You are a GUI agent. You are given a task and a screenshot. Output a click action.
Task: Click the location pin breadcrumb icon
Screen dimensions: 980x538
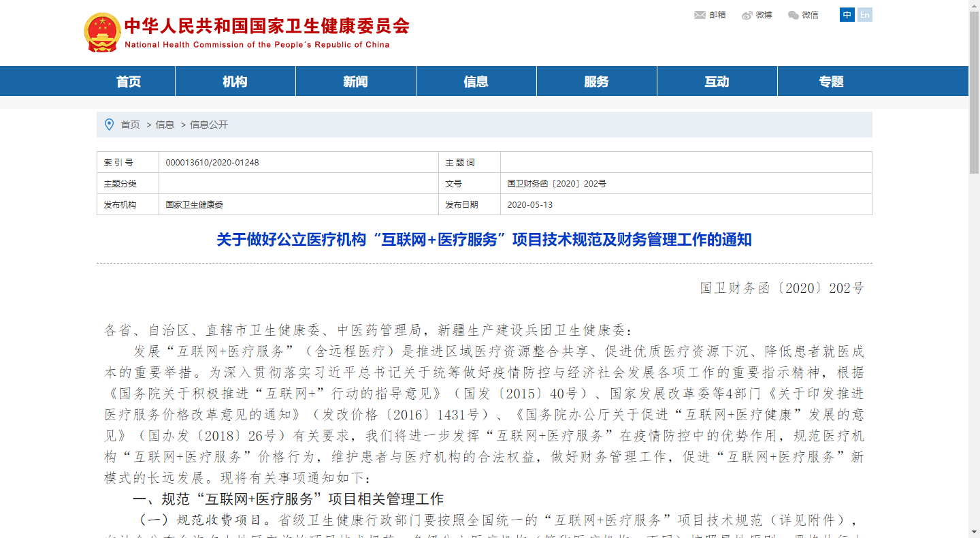click(x=109, y=125)
